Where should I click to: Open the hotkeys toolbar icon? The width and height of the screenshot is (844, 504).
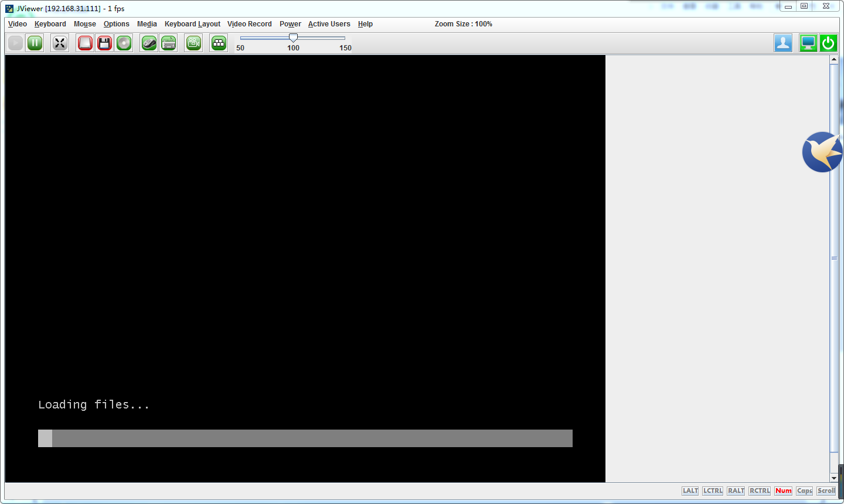(x=219, y=43)
